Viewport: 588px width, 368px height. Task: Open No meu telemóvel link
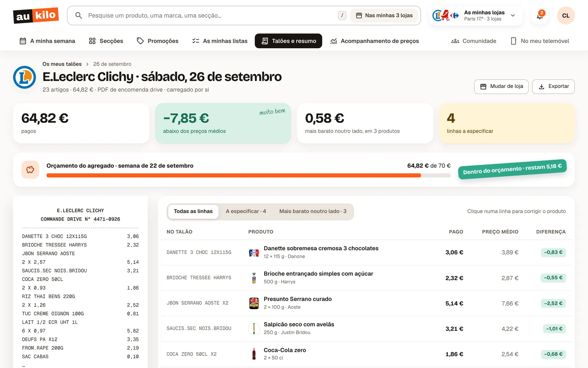(x=540, y=41)
